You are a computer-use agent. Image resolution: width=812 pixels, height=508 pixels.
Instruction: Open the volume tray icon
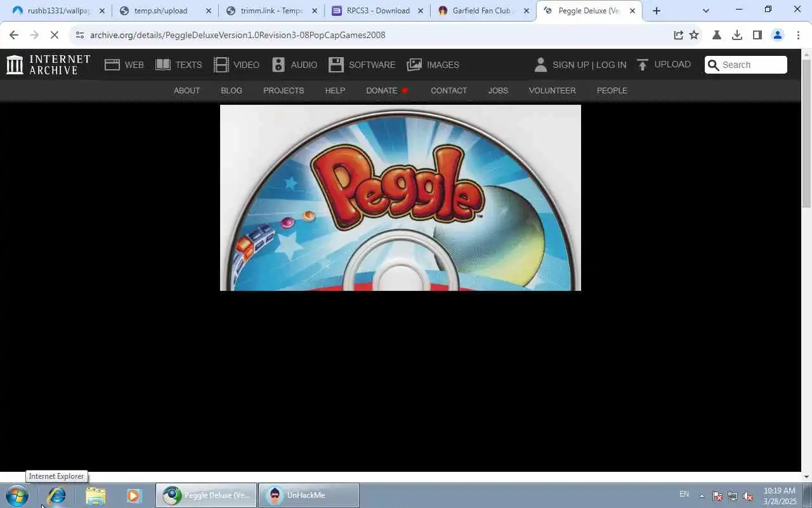[x=748, y=496]
